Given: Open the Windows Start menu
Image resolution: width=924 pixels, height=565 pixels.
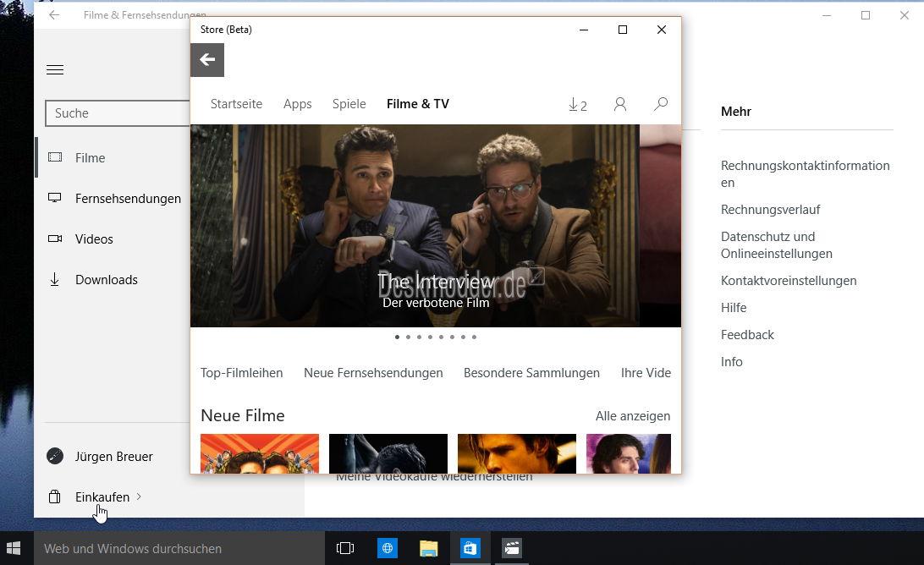Looking at the screenshot, I should click(14, 548).
